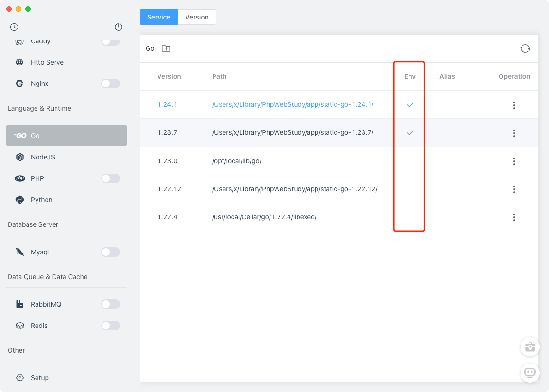Switch to the Version tab
The image size is (549, 392).
(197, 17)
